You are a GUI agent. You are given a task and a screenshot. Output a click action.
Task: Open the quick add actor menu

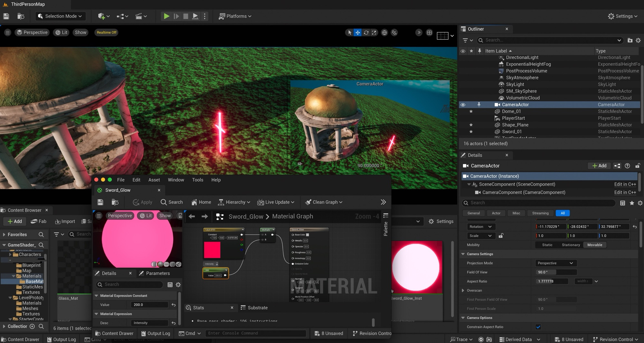click(104, 16)
